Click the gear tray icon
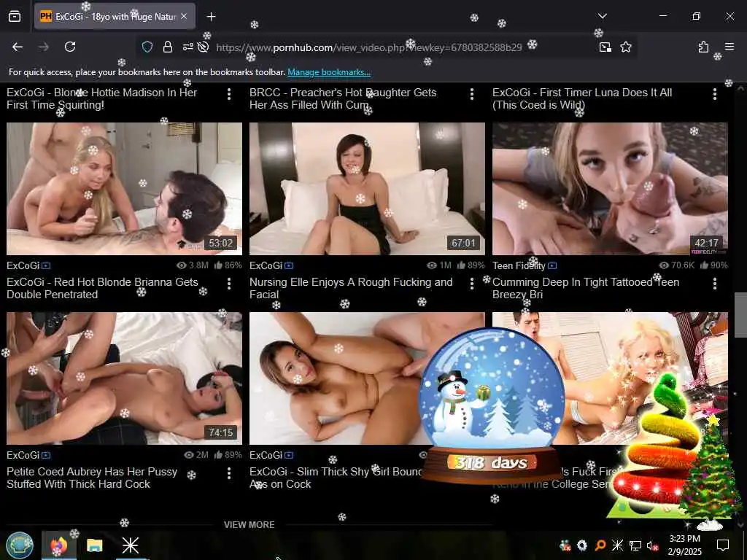 (x=582, y=545)
